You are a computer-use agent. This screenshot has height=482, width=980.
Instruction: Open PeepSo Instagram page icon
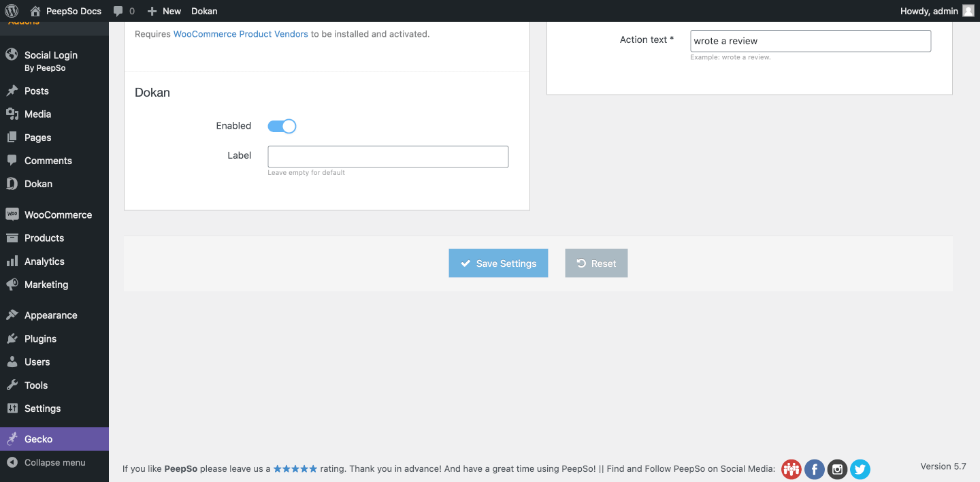coord(837,469)
